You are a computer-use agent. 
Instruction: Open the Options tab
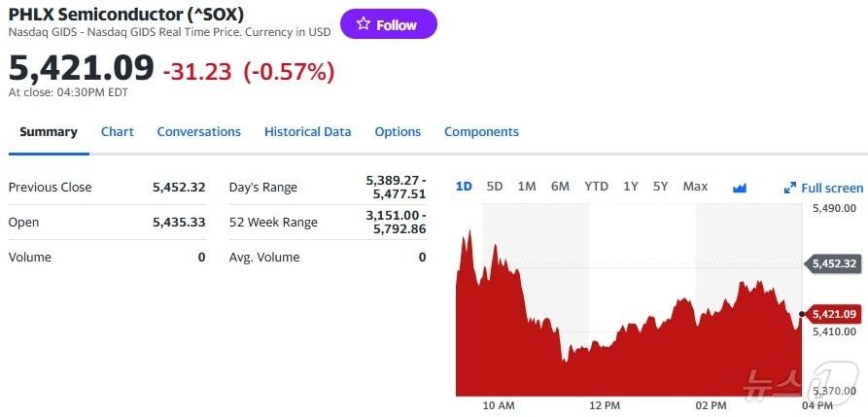pyautogui.click(x=398, y=132)
